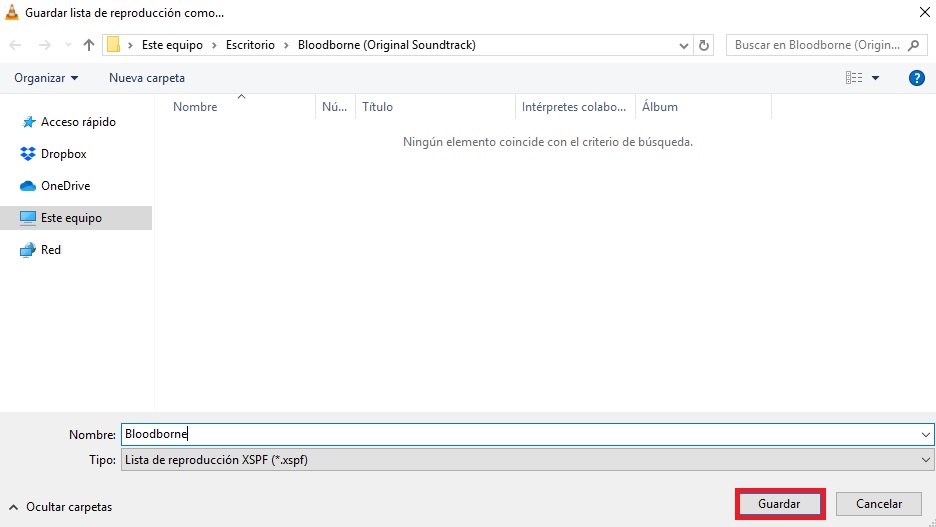Viewport: 936px width, 527px height.
Task: Click the Red network icon
Action: pyautogui.click(x=27, y=250)
